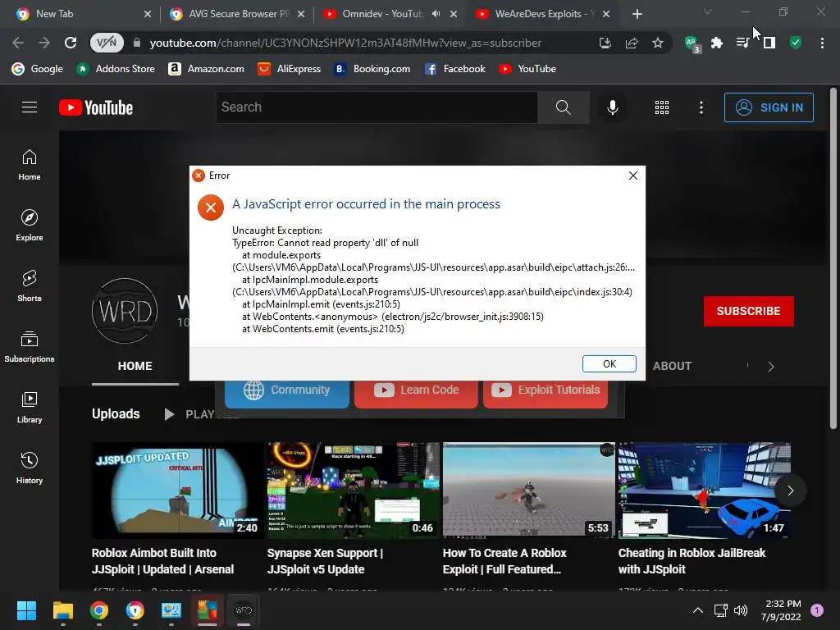The height and width of the screenshot is (630, 840).
Task: Open YouTube settings three-dot menu
Action: pyautogui.click(x=701, y=107)
